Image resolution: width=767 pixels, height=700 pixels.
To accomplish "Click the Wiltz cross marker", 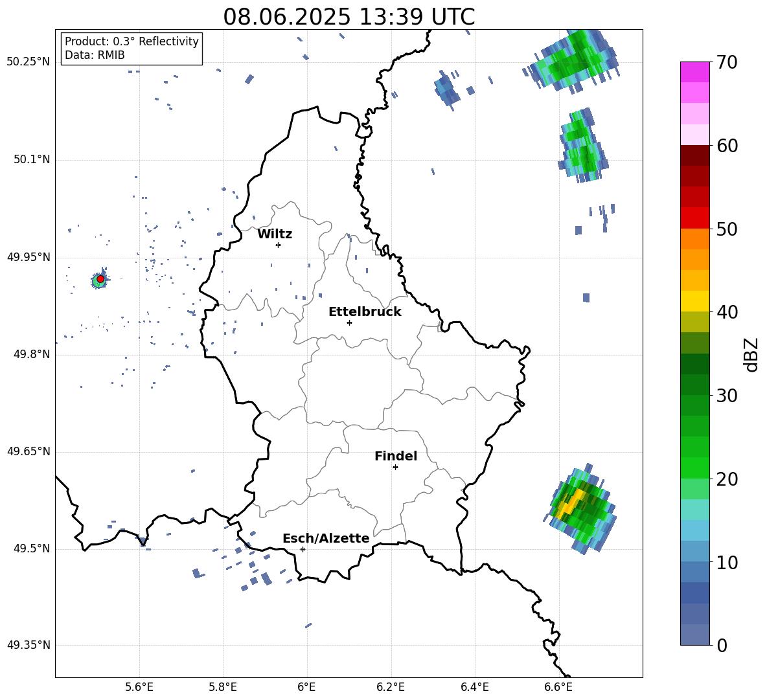I will click(279, 245).
